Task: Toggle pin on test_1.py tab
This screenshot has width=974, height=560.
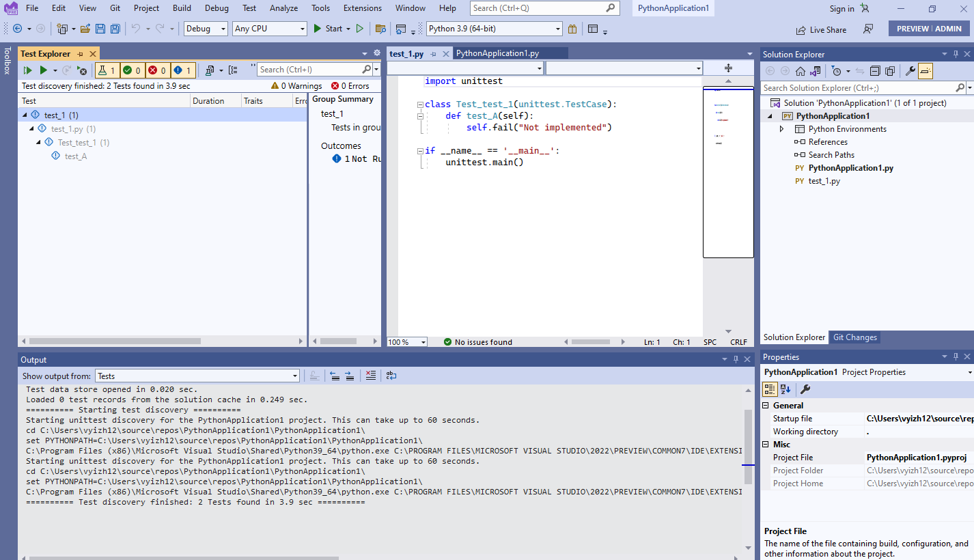Action: 433,53
